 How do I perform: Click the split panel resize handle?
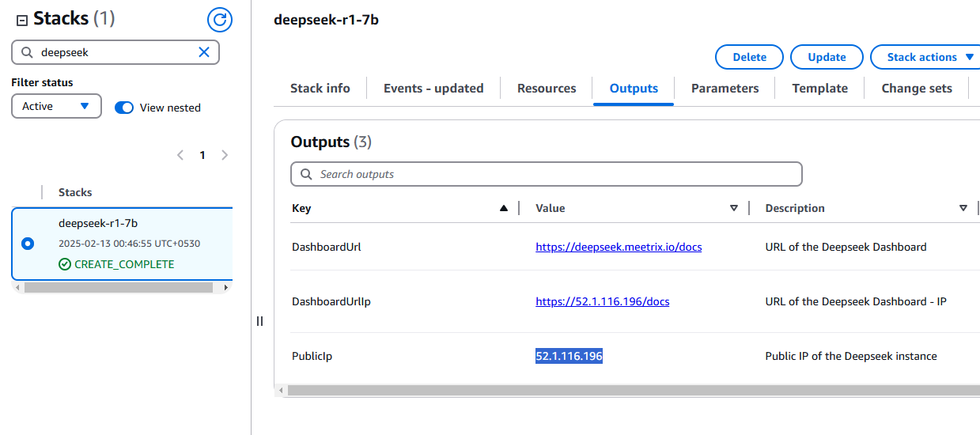[259, 321]
